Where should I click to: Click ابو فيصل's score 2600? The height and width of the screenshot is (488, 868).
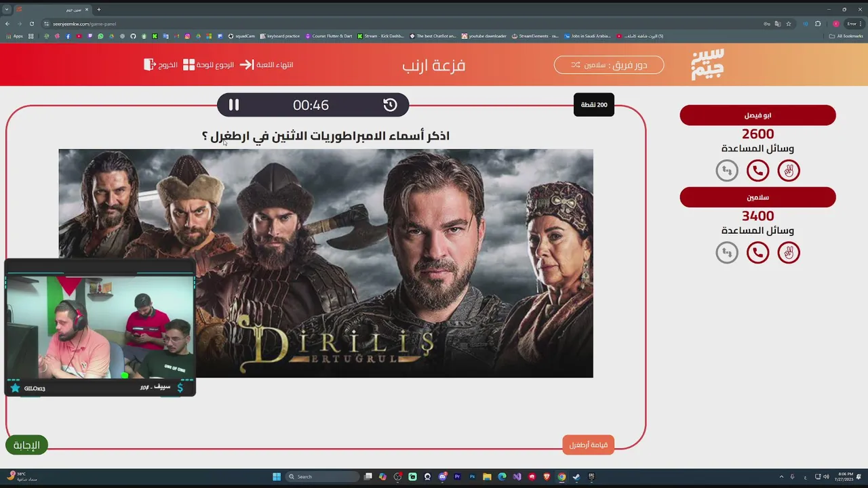(757, 134)
